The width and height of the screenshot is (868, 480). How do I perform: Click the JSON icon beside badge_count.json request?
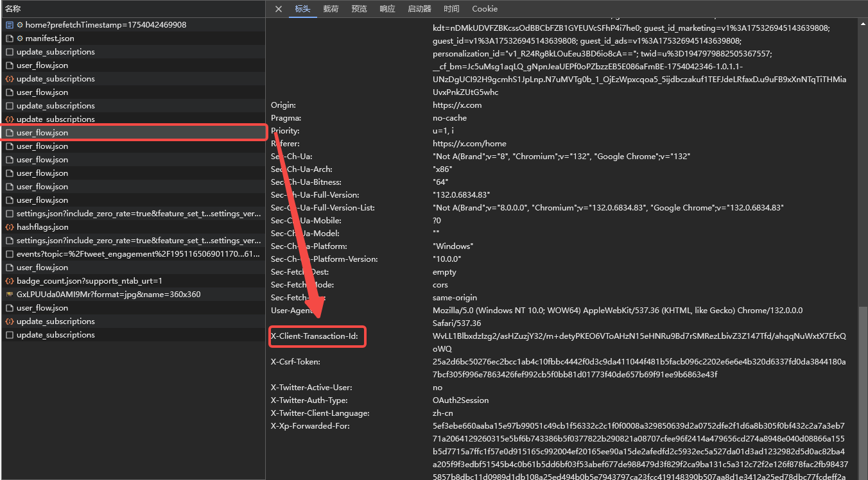pos(10,280)
